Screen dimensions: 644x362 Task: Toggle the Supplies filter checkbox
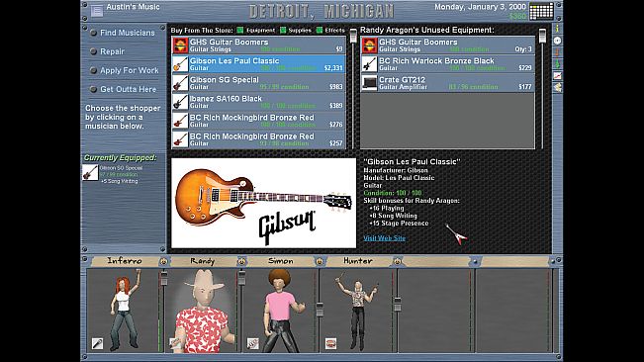tap(283, 30)
